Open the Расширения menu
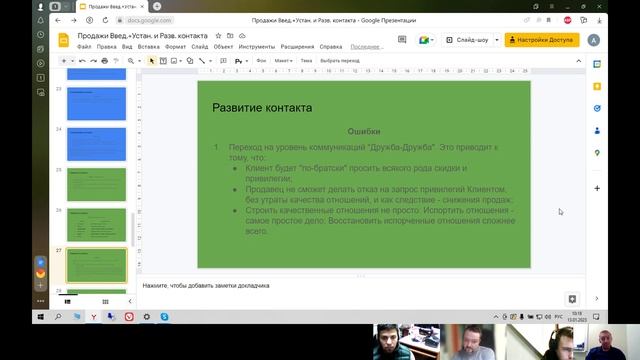The height and width of the screenshot is (360, 640). 297,47
